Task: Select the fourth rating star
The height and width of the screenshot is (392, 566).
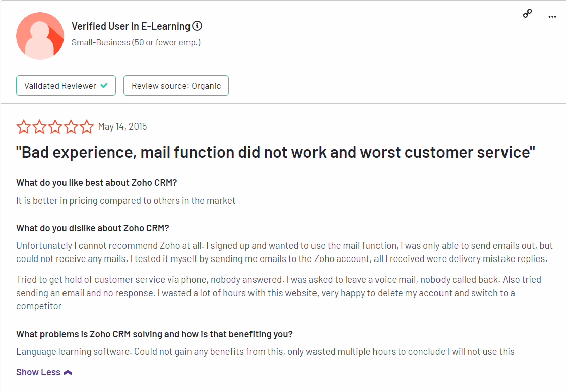Action: click(71, 126)
